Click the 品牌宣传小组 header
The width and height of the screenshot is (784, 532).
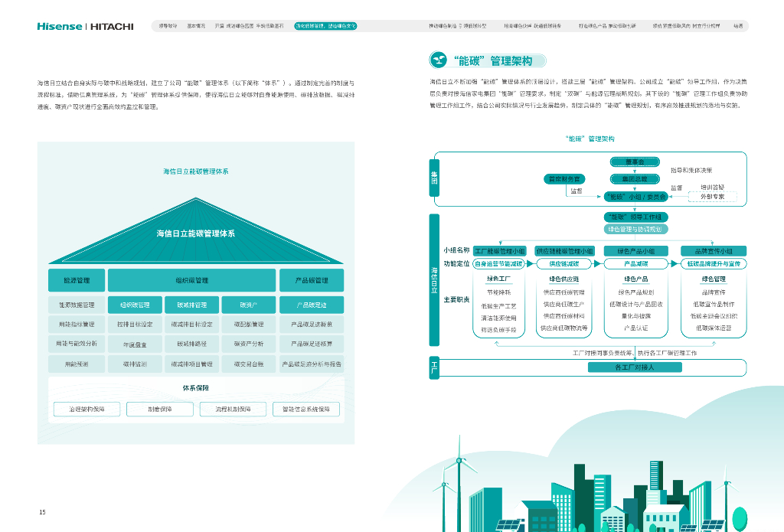[714, 251]
